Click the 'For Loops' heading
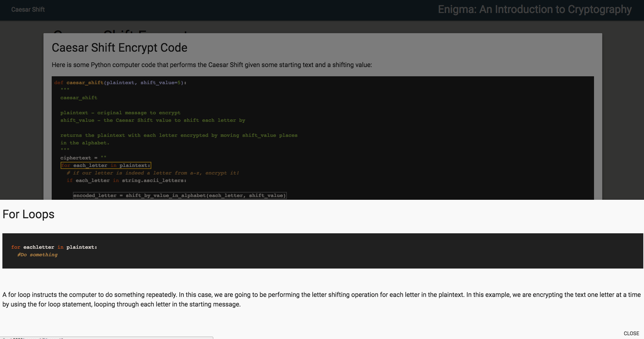The image size is (644, 339). pos(28,214)
